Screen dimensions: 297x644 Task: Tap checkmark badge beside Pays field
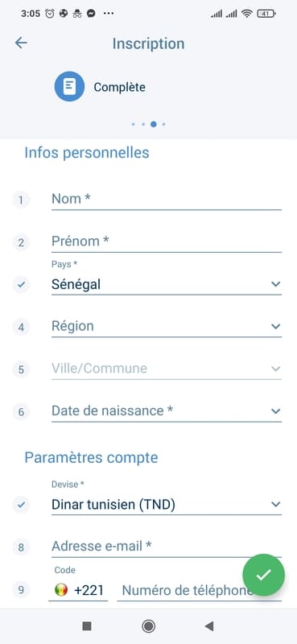click(21, 284)
